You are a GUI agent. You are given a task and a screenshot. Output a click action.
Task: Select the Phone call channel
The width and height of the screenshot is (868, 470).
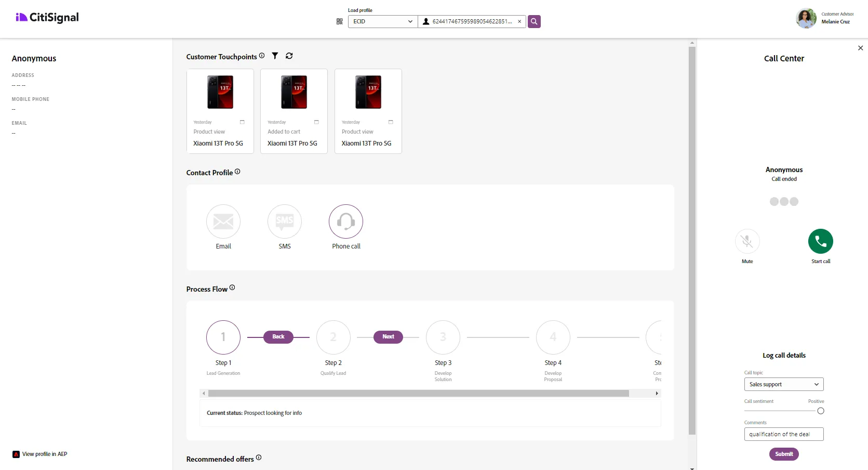[346, 221]
